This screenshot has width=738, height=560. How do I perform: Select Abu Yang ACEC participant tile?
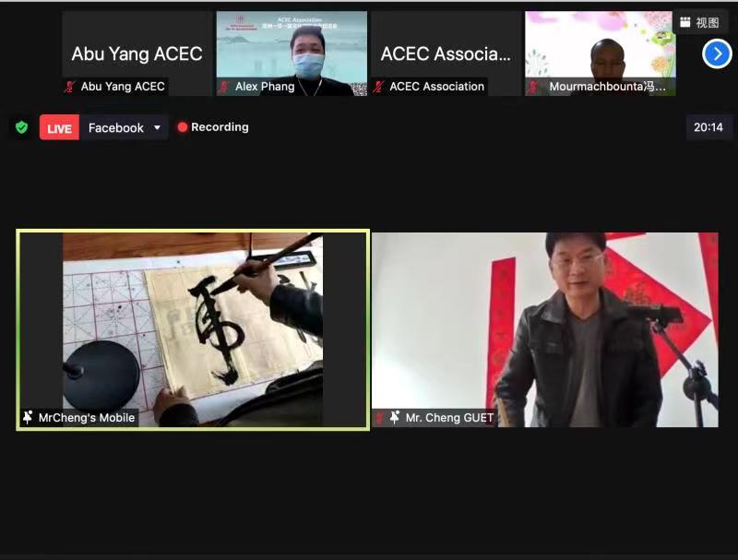(137, 54)
